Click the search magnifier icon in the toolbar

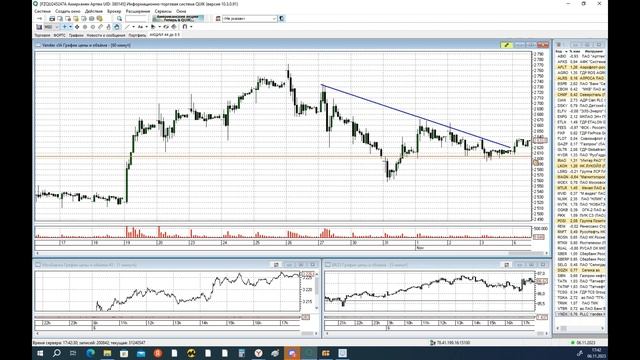pyautogui.click(x=119, y=19)
